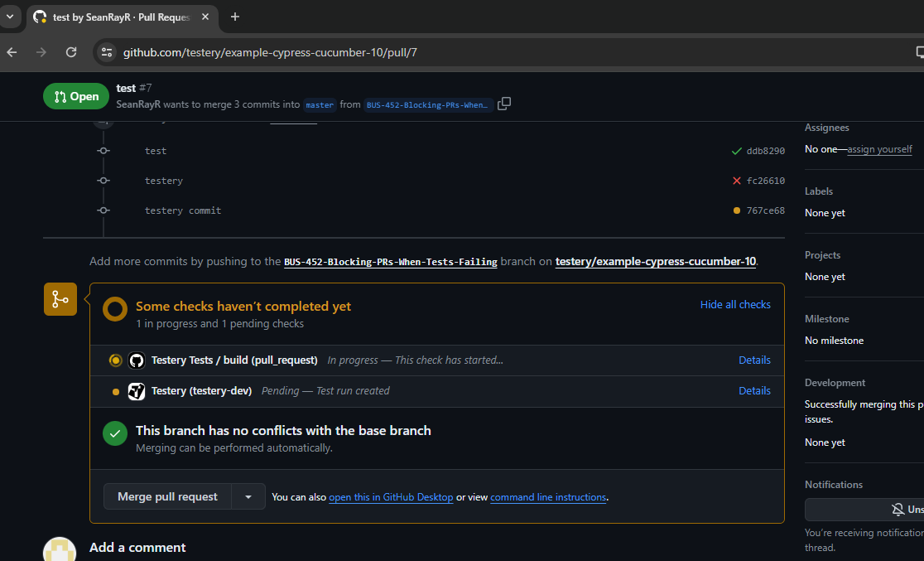This screenshot has width=924, height=561.
Task: Click the pending checks circle icon
Action: click(x=115, y=309)
